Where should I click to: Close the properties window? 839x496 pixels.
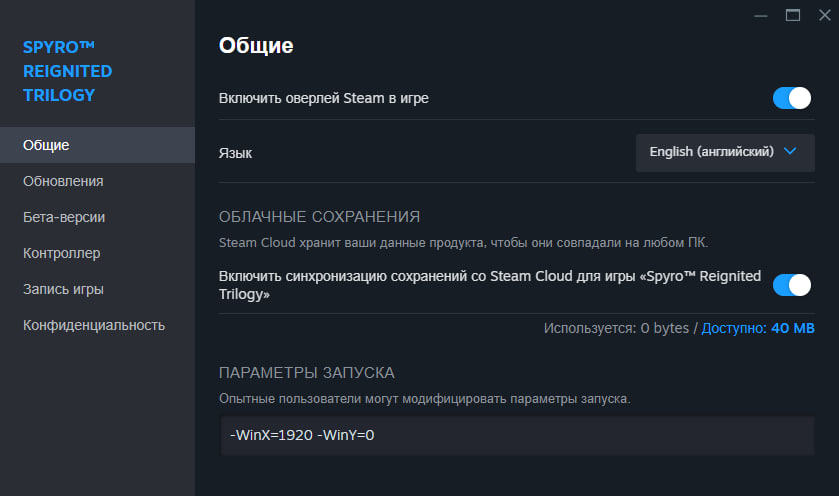tap(825, 16)
